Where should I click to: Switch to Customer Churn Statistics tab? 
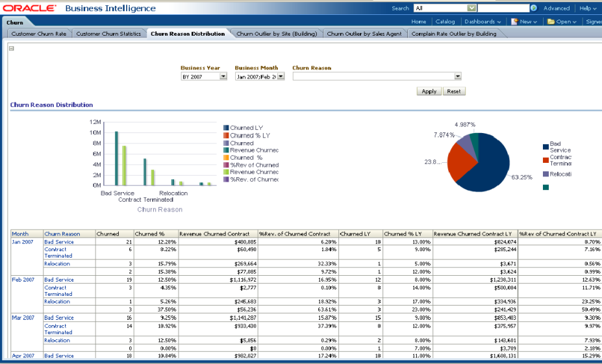108,34
